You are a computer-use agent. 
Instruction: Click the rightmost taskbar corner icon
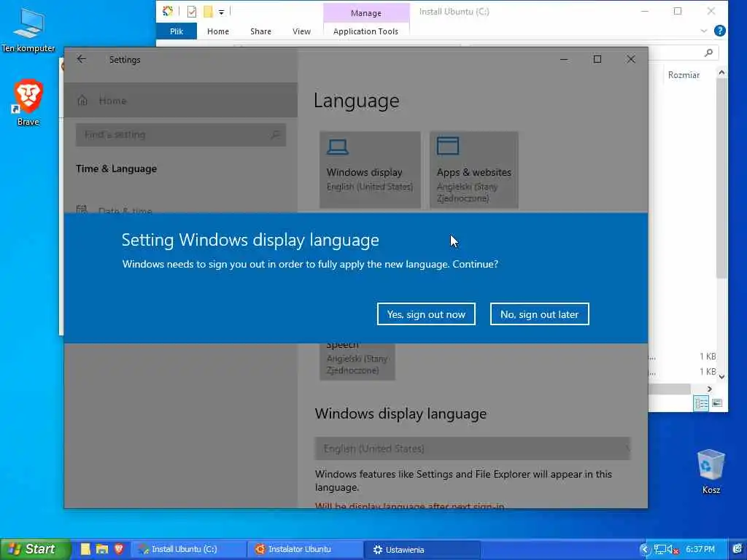point(738,549)
